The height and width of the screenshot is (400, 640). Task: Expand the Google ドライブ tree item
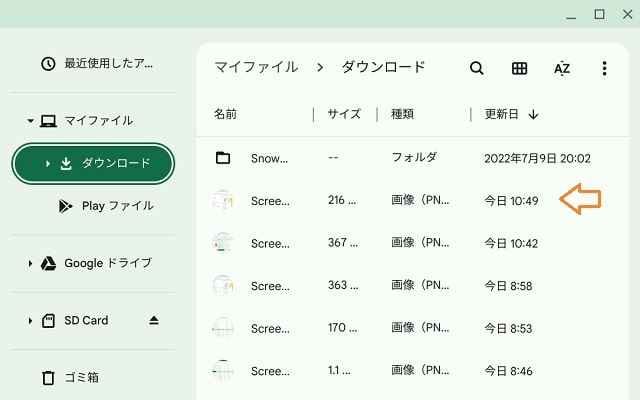click(30, 263)
